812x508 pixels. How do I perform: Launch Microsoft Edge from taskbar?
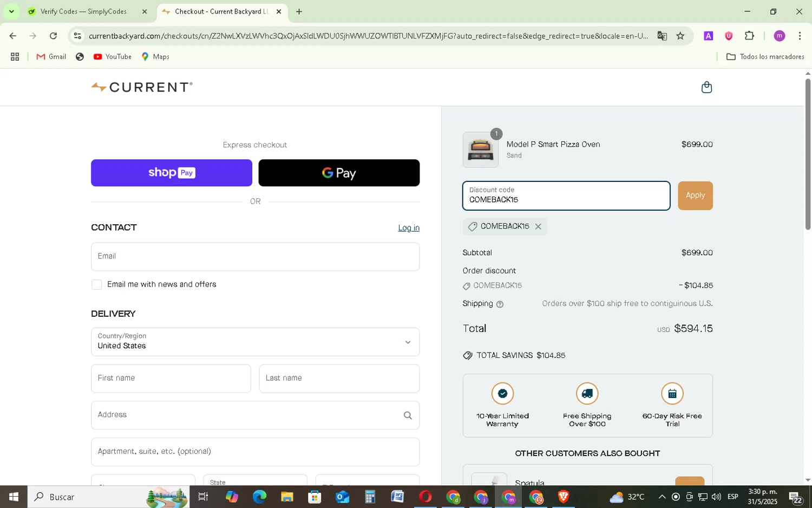(x=259, y=497)
